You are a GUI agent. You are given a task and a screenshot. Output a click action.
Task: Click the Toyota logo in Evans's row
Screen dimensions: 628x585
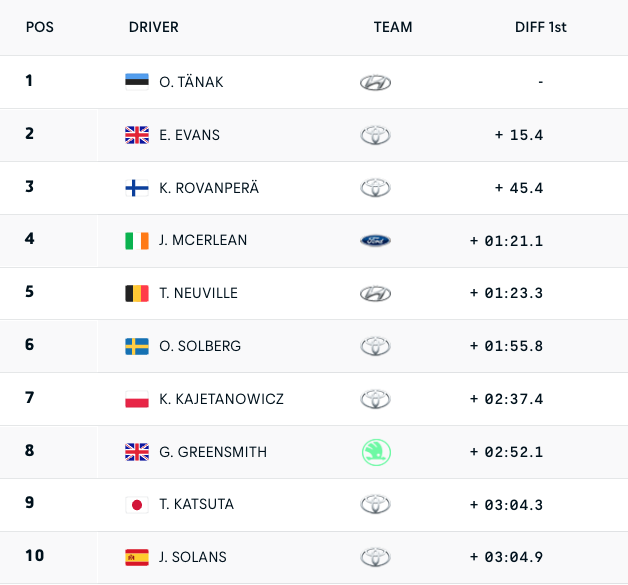(375, 135)
